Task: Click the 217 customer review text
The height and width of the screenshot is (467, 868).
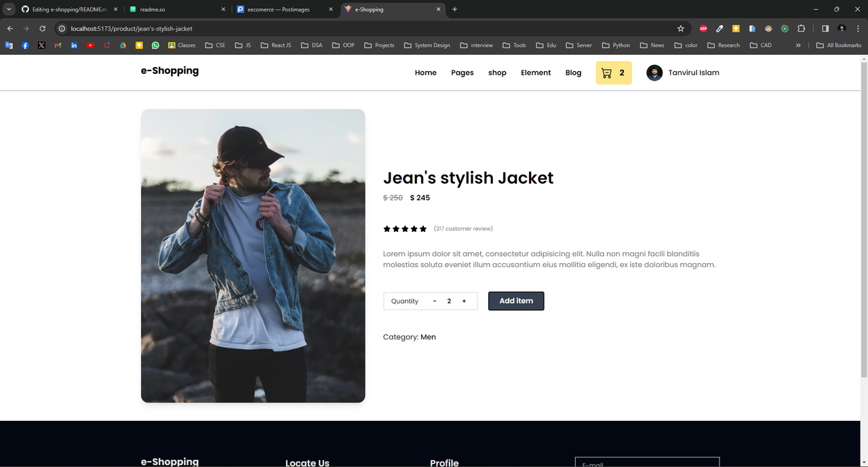Action: click(463, 228)
